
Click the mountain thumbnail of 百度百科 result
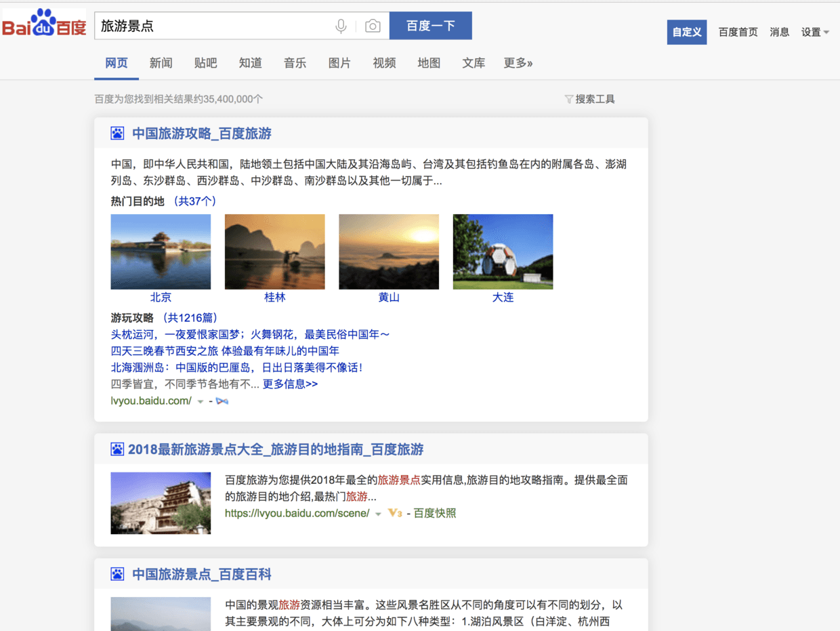161,614
